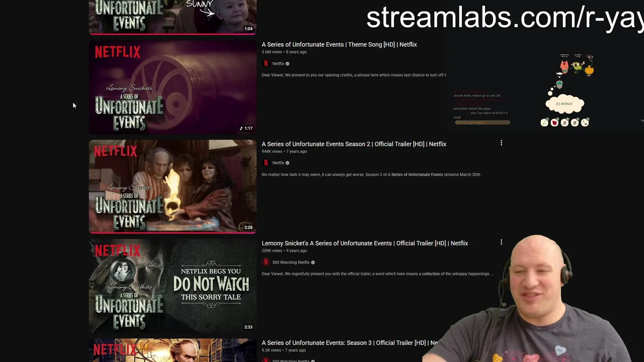This screenshot has height=362, width=644.
Task: Open the Season 3 Official Trailer title link
Action: point(350,343)
